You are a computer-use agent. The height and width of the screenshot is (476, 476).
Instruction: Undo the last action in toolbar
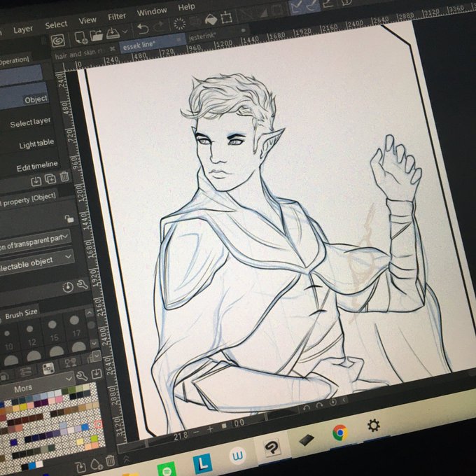point(143,29)
